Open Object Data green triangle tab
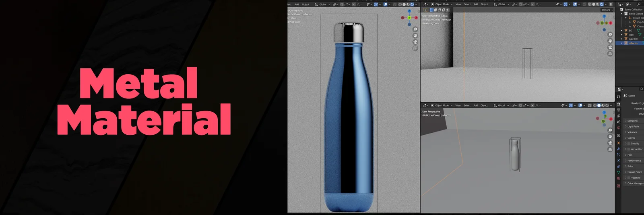Screen dimensions: 644x215 (619, 172)
